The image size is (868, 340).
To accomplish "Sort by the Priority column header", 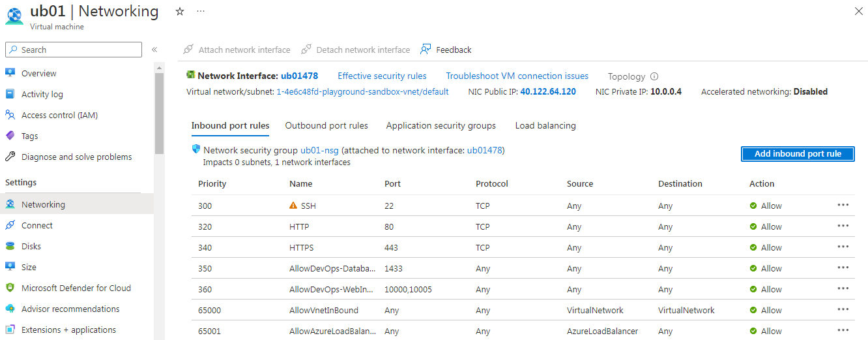I will (212, 184).
